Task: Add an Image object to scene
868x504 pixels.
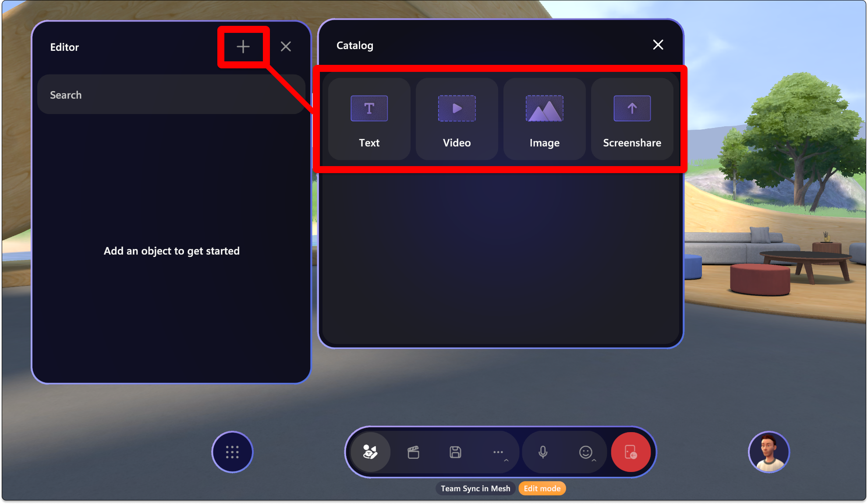Action: click(x=544, y=117)
